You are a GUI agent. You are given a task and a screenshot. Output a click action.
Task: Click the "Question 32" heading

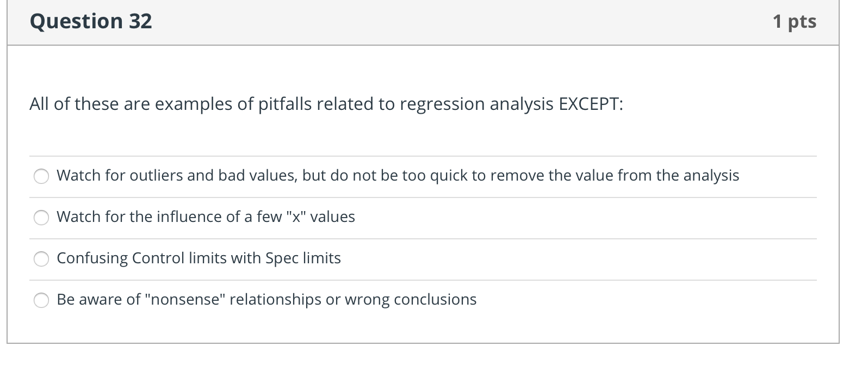[91, 22]
